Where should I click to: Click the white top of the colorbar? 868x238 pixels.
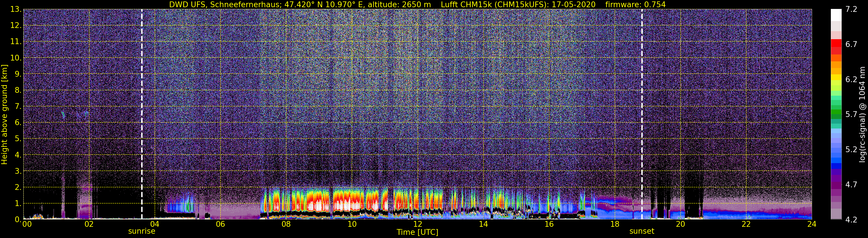click(x=836, y=15)
